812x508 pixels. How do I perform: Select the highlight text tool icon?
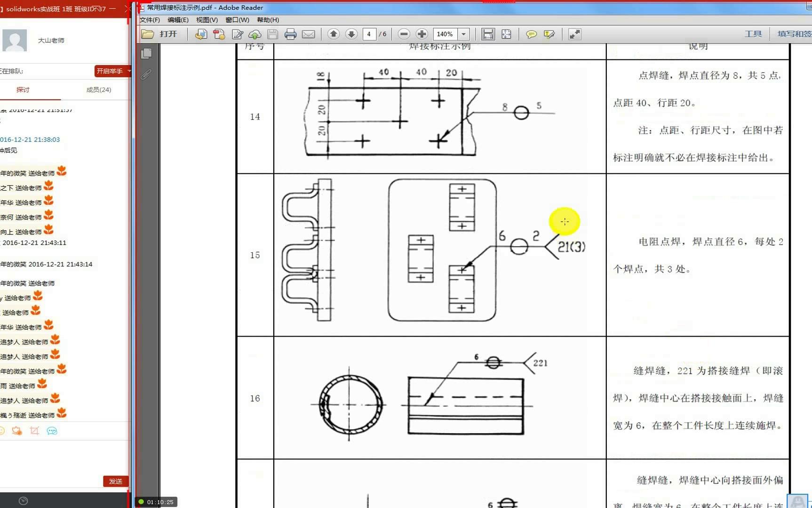(x=549, y=34)
